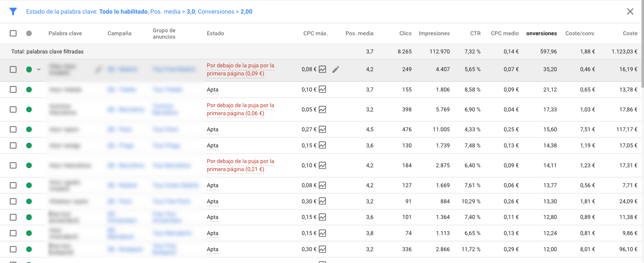
Task: Click green status dot in 127 clicks row
Action: coord(29,185)
